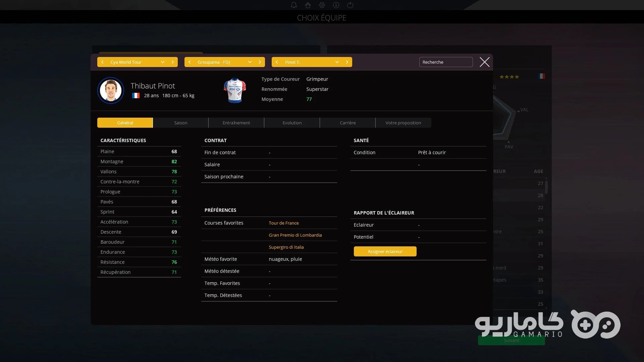This screenshot has height=362, width=644.
Task: Expand the Groupama - FDJ team dropdown
Action: [x=250, y=62]
